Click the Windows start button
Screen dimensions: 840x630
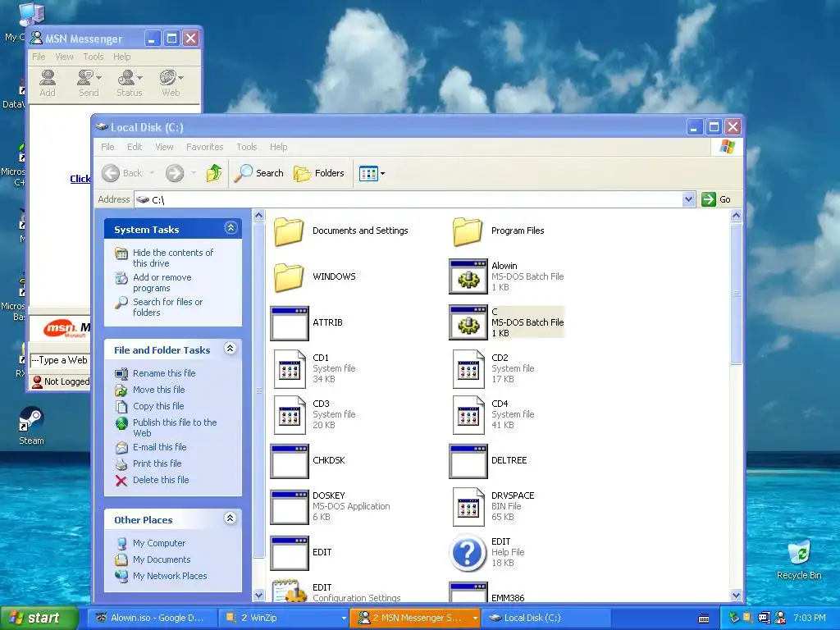tap(39, 618)
